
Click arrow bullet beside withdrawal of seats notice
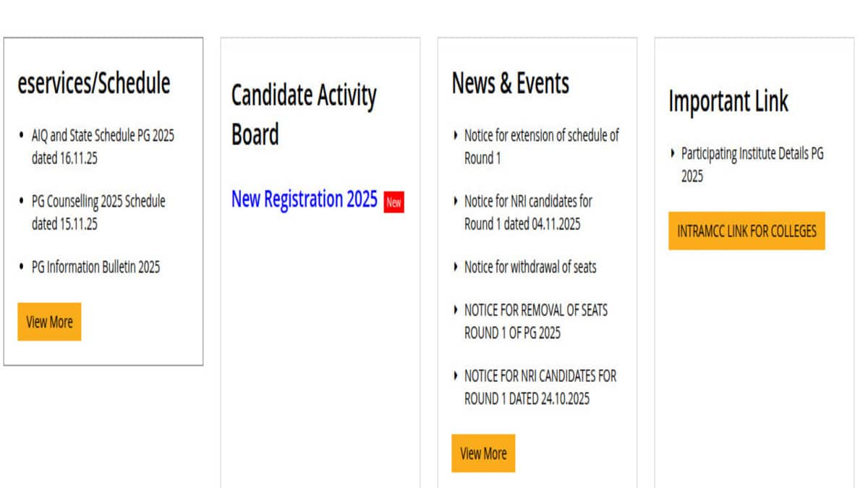pyautogui.click(x=455, y=267)
